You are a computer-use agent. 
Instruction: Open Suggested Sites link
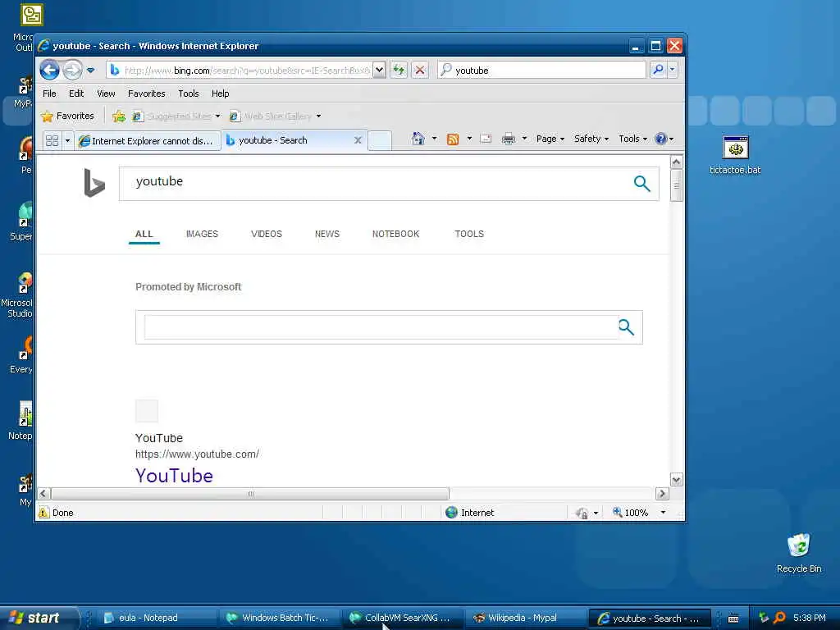tap(172, 116)
